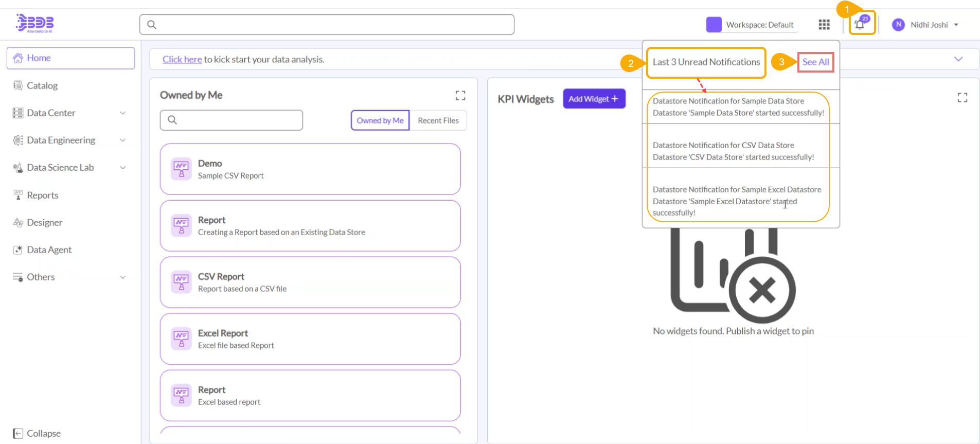
Task: Click the user avatar for Nidhi Joshi
Action: tap(898, 25)
